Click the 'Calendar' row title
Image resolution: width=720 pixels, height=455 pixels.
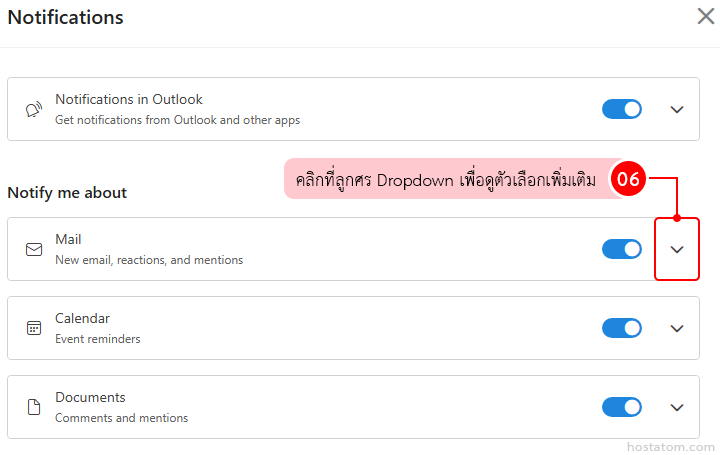[82, 318]
